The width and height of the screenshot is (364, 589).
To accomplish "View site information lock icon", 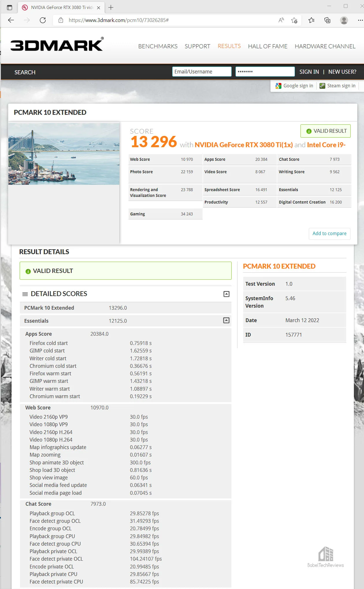I will [61, 20].
